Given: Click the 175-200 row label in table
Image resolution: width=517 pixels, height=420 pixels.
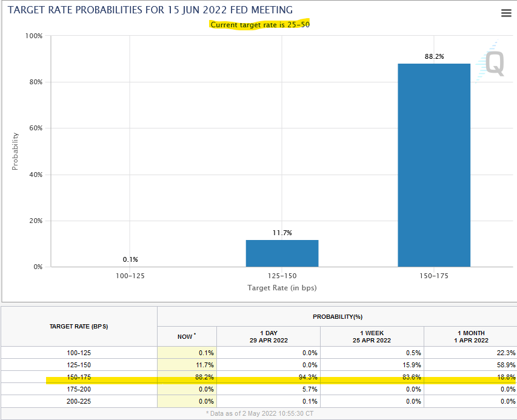Looking at the screenshot, I should point(79,390).
